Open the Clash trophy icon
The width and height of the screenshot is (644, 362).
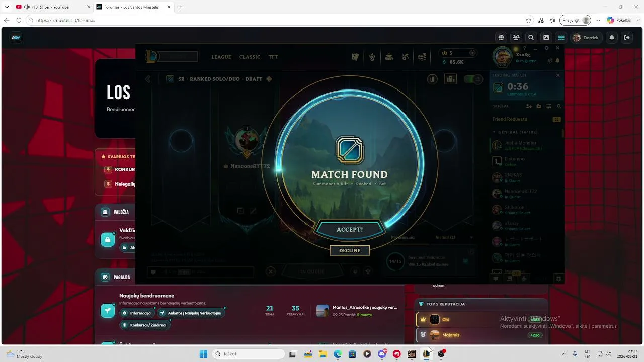(372, 57)
